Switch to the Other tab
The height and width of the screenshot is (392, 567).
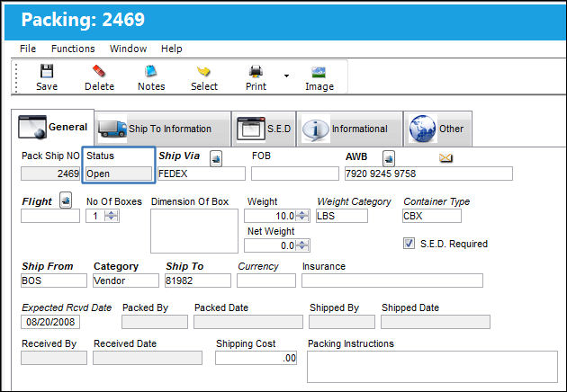[437, 129]
